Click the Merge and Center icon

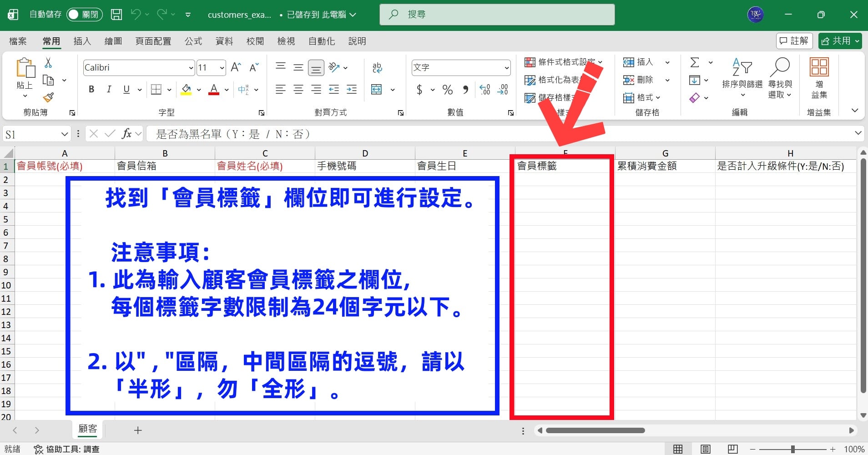tap(377, 89)
